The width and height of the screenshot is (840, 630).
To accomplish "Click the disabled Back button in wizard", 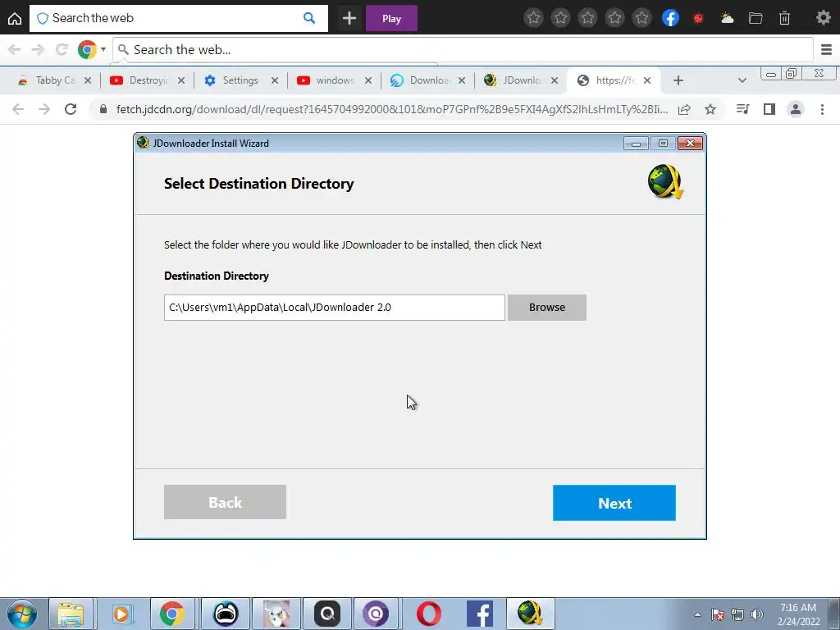I will click(x=225, y=502).
